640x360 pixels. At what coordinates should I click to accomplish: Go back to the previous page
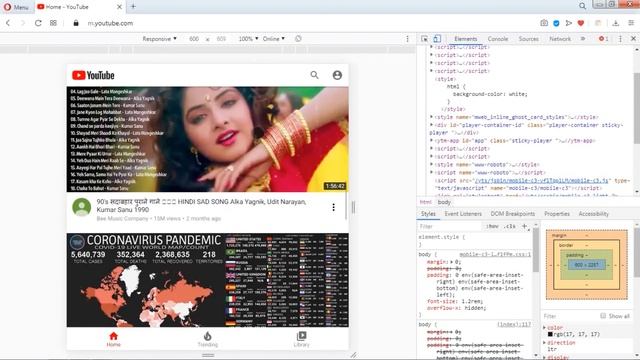pos(8,23)
